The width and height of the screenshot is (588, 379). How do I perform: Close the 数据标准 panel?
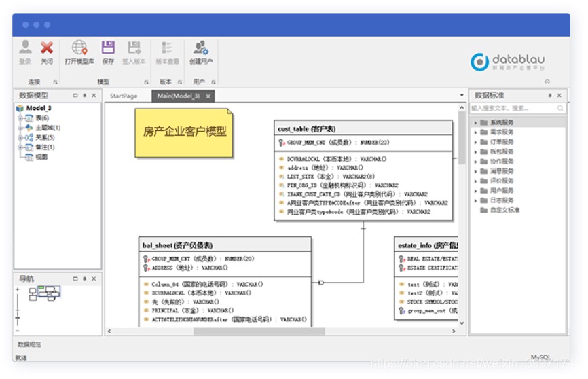tap(559, 95)
